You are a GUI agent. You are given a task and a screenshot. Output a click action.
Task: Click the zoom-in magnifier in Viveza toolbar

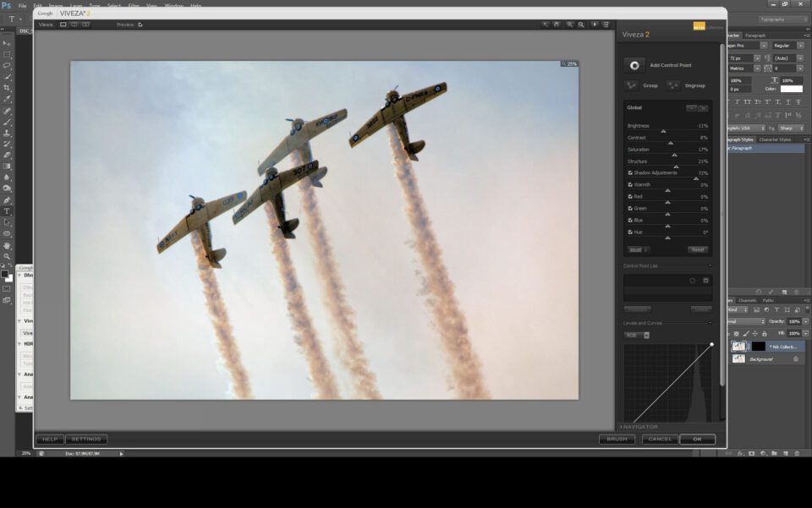(569, 25)
